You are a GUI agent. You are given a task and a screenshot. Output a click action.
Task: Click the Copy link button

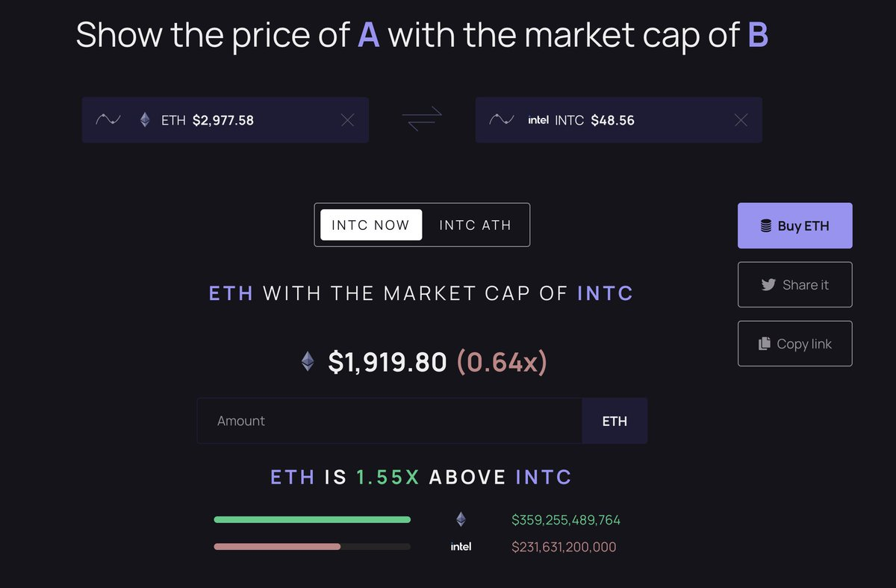coord(794,343)
